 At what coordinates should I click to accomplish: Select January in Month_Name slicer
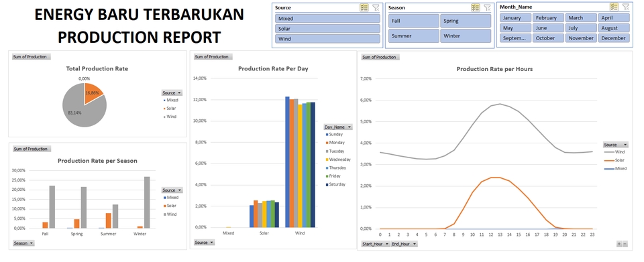tap(515, 17)
